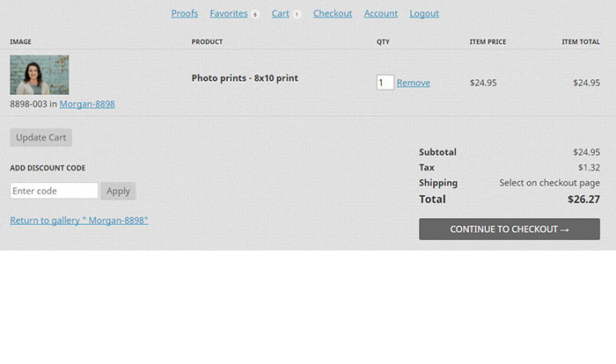Open the Cart link in navigation
The image size is (616, 364).
click(x=280, y=13)
